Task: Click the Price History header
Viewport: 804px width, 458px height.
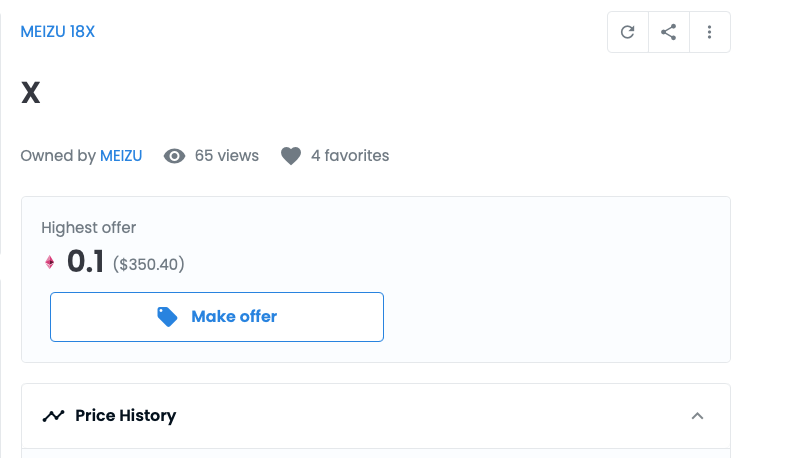Action: coord(376,416)
